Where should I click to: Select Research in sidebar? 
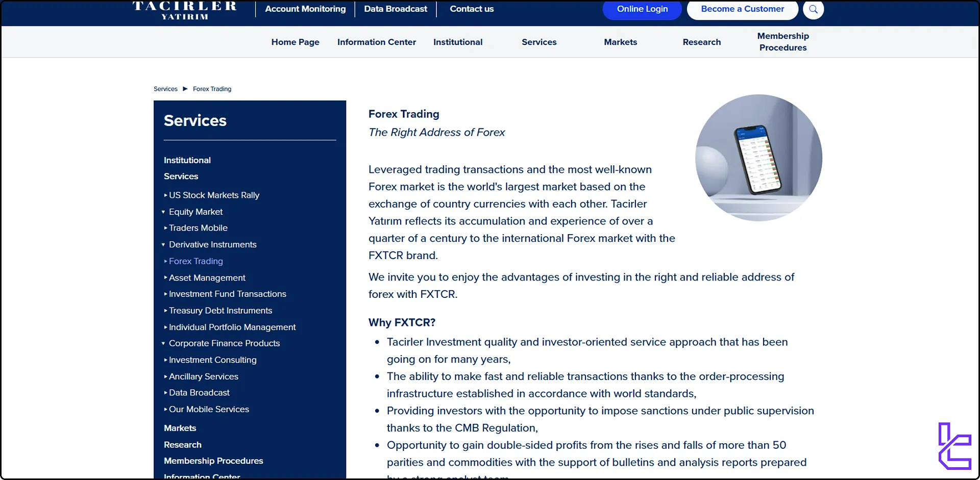tap(183, 445)
